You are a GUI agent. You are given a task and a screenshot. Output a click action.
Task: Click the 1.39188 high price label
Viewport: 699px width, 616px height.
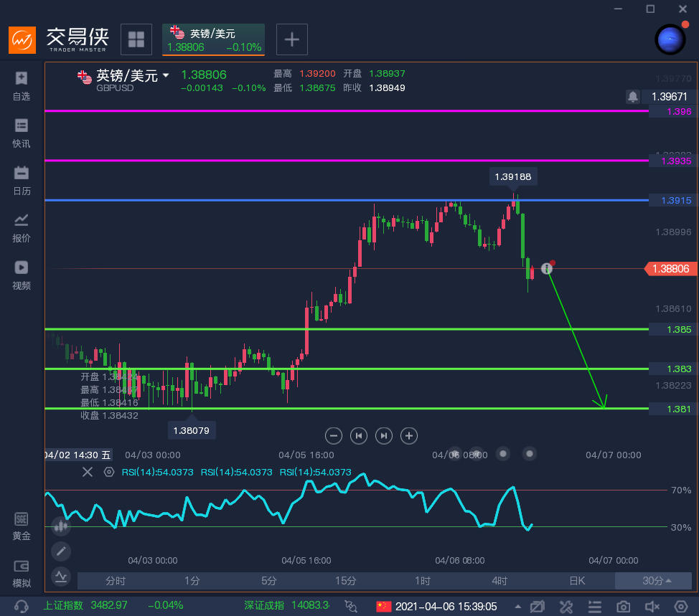[513, 177]
